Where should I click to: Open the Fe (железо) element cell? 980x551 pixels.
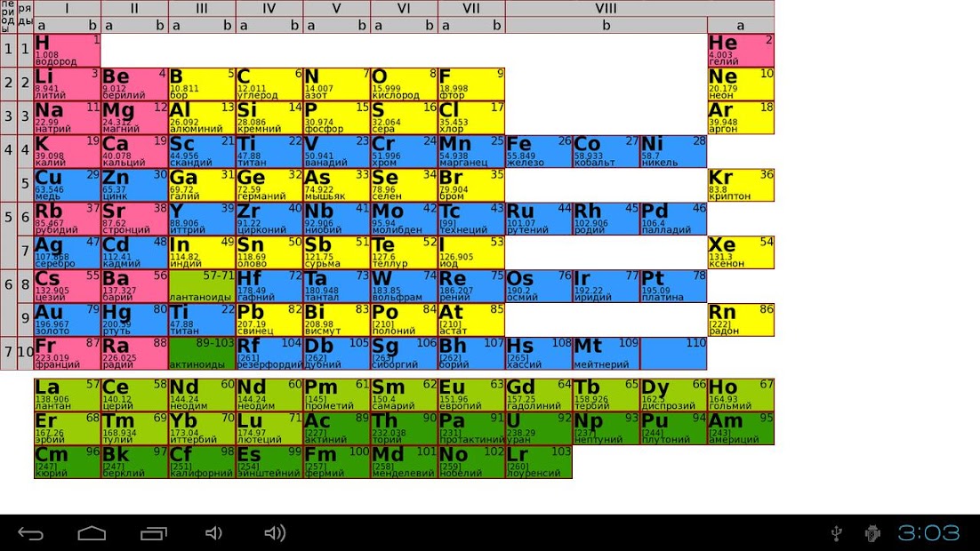(539, 152)
